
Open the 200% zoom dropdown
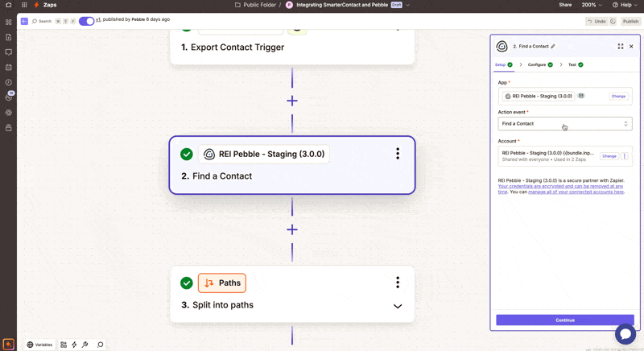click(x=592, y=5)
